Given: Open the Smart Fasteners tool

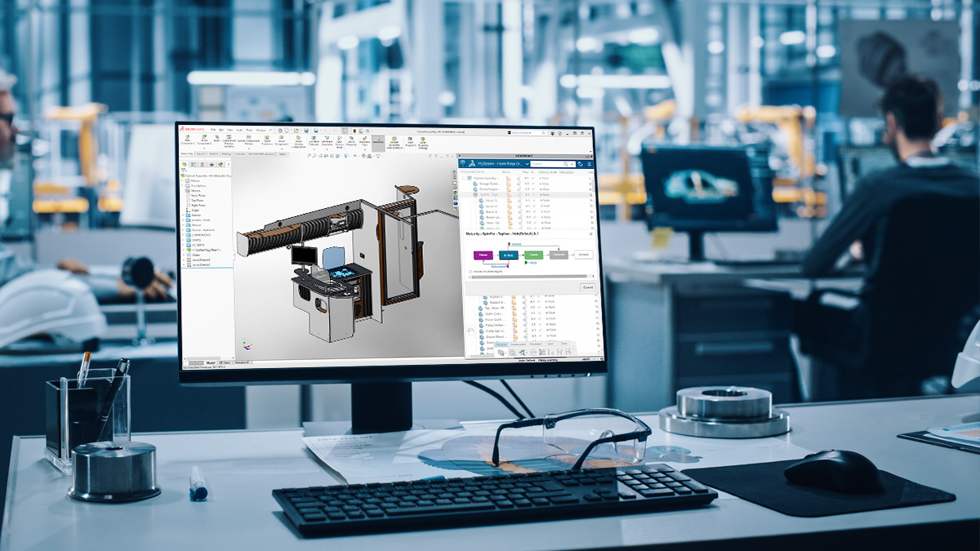Looking at the screenshot, I should click(267, 140).
